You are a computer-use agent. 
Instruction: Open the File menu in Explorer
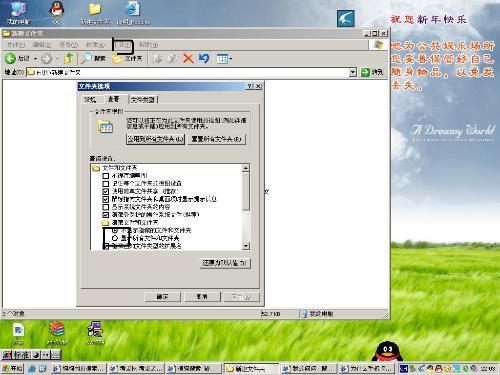click(x=16, y=44)
